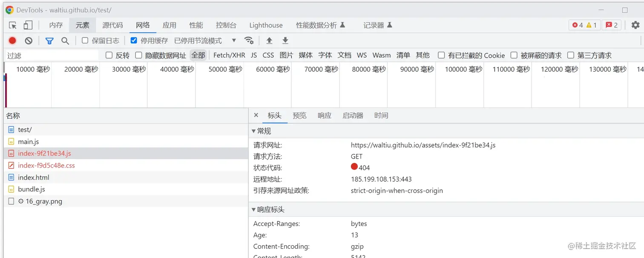Click the 名称 column header

pyautogui.click(x=126, y=116)
